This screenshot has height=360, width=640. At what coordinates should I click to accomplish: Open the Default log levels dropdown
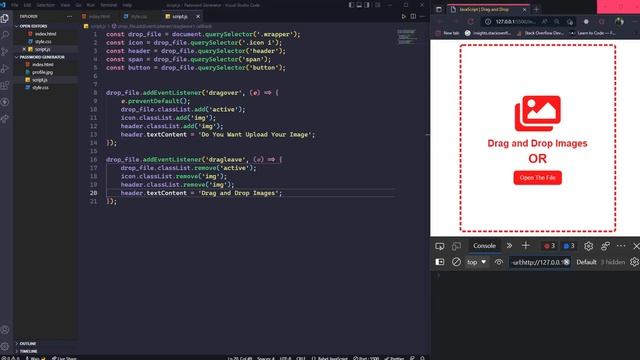pyautogui.click(x=586, y=262)
